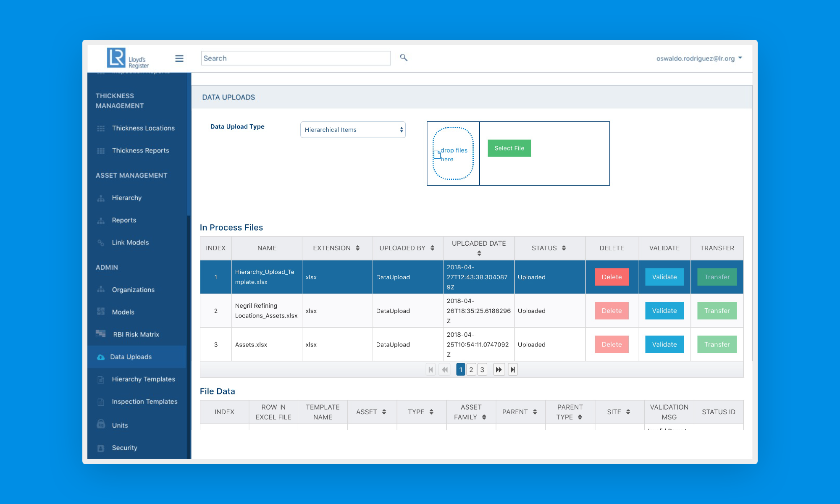Focus the Search input field
The image size is (840, 504).
tap(296, 58)
